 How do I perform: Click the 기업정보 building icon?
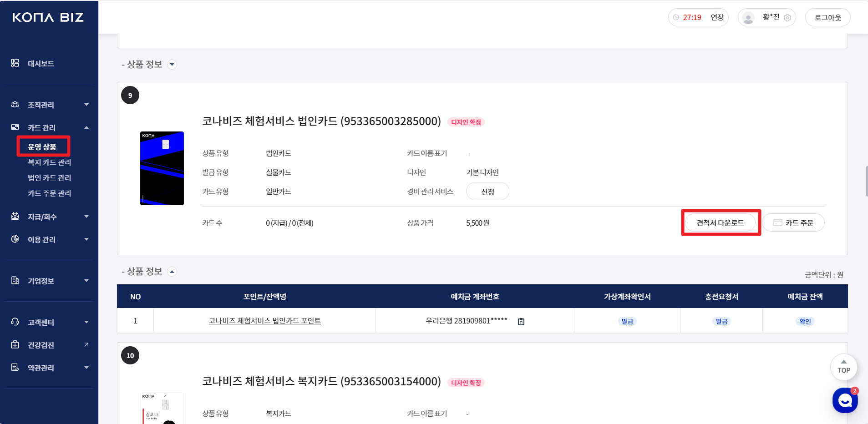coord(15,281)
